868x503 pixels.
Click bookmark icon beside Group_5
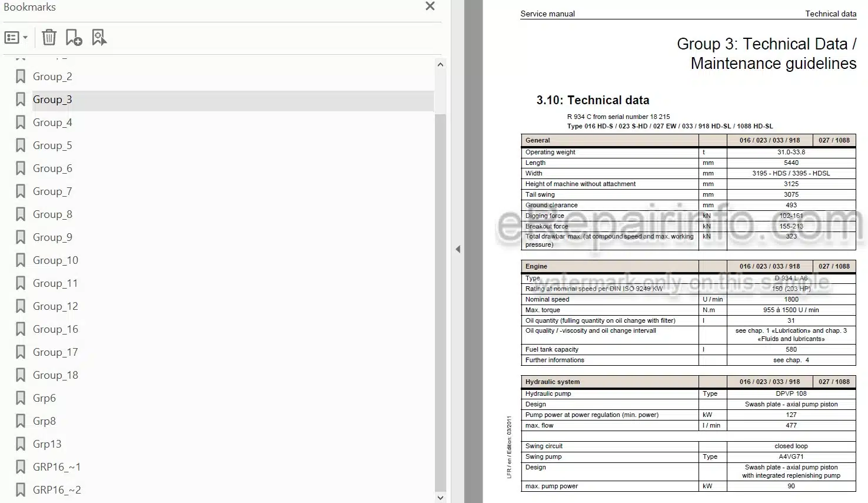point(21,145)
